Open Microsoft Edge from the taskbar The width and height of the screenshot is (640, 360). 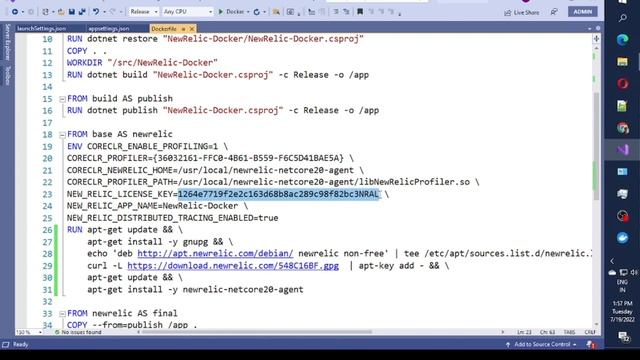point(622,40)
